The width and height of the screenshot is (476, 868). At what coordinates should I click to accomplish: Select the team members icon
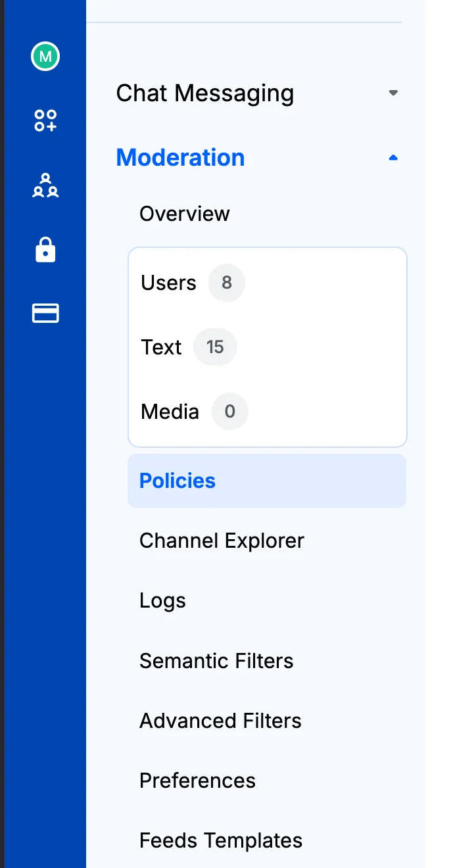45,185
